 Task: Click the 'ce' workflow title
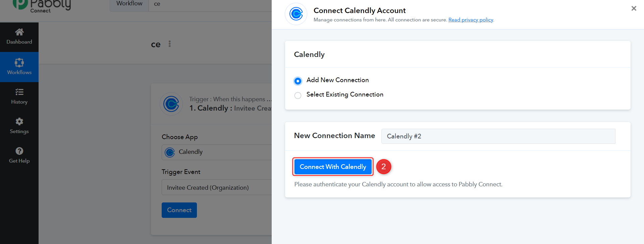click(156, 44)
